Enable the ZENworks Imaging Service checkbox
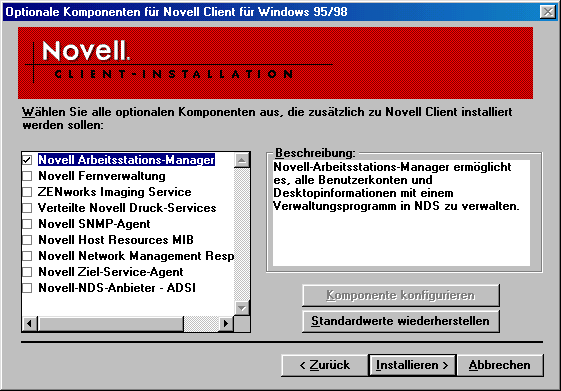The image size is (561, 391). (27, 192)
